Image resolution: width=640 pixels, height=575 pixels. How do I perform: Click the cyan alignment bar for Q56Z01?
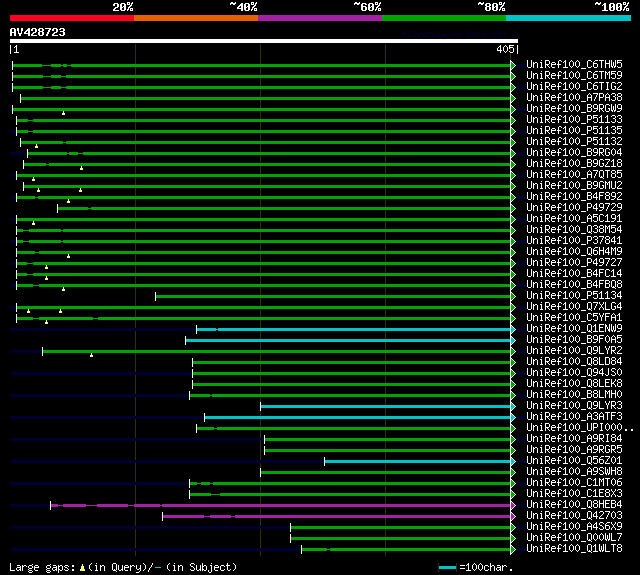[x=418, y=462]
